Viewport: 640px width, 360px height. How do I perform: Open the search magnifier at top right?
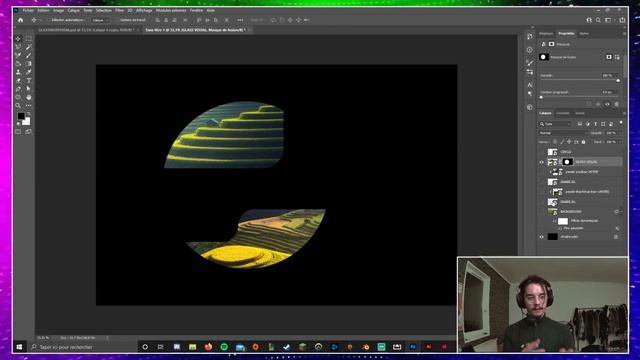[598, 20]
